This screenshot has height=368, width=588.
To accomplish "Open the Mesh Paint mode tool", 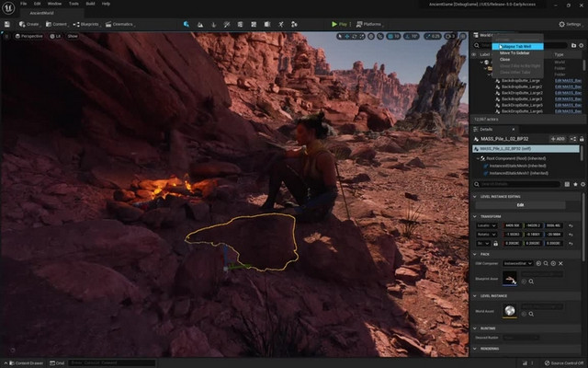I will pyautogui.click(x=227, y=24).
